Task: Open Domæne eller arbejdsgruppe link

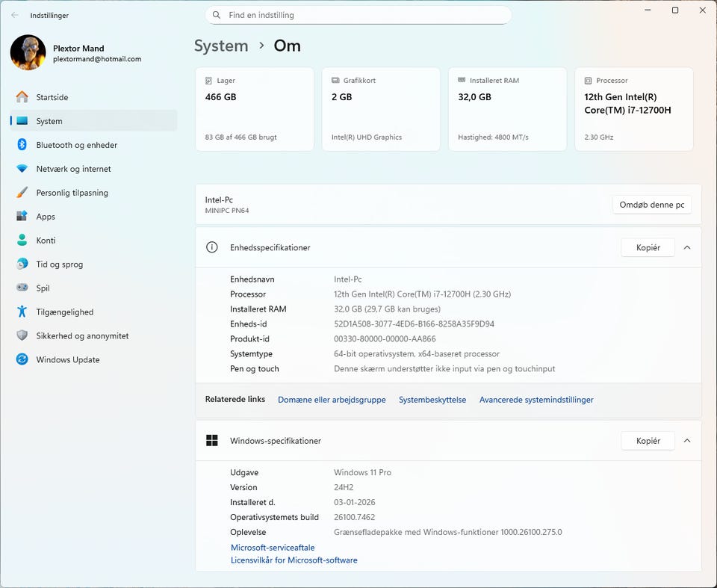Action: click(332, 400)
